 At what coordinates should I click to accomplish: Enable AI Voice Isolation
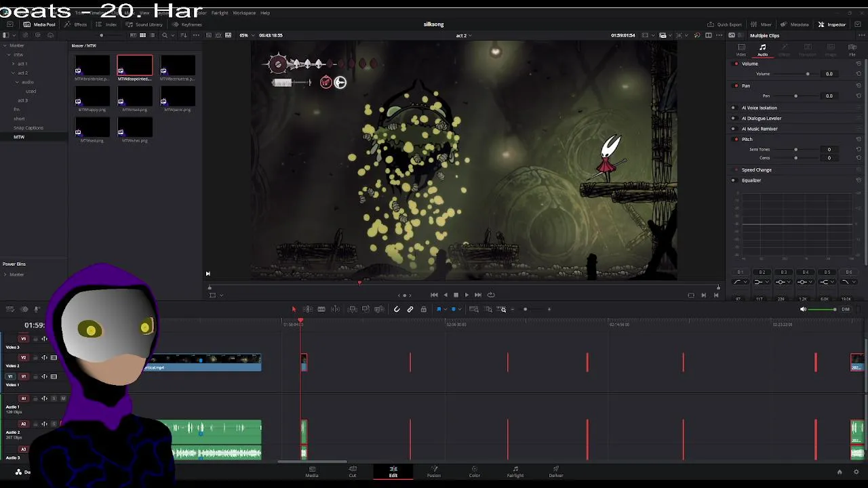(733, 108)
